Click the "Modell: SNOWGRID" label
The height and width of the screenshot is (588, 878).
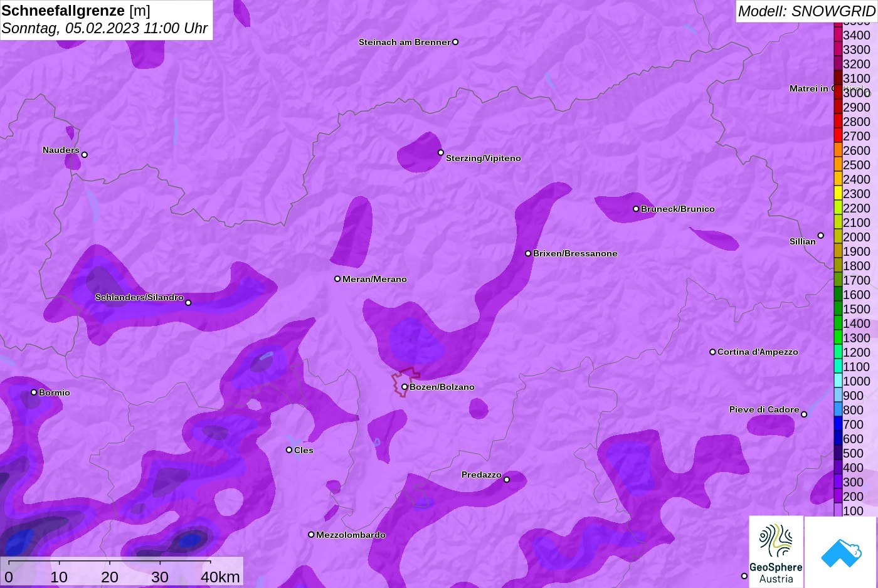807,11
